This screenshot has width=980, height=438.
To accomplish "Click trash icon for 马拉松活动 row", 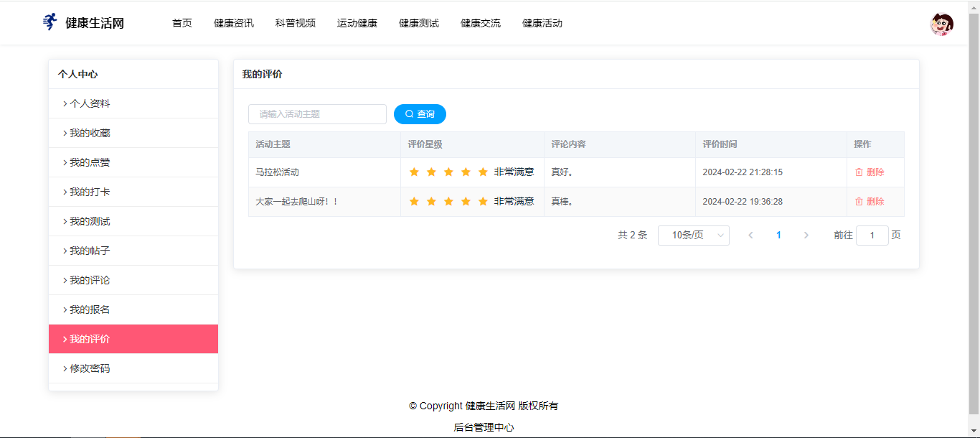I will pyautogui.click(x=859, y=172).
